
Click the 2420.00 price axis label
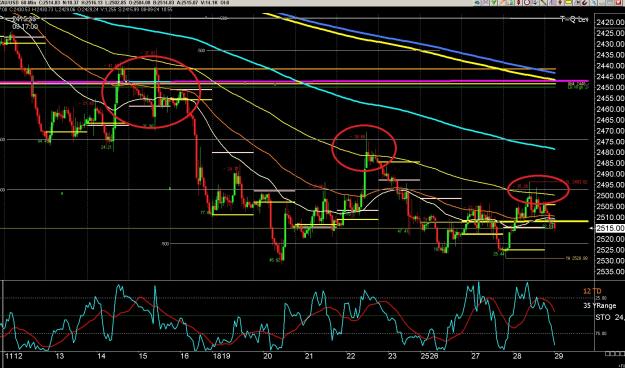click(x=611, y=22)
